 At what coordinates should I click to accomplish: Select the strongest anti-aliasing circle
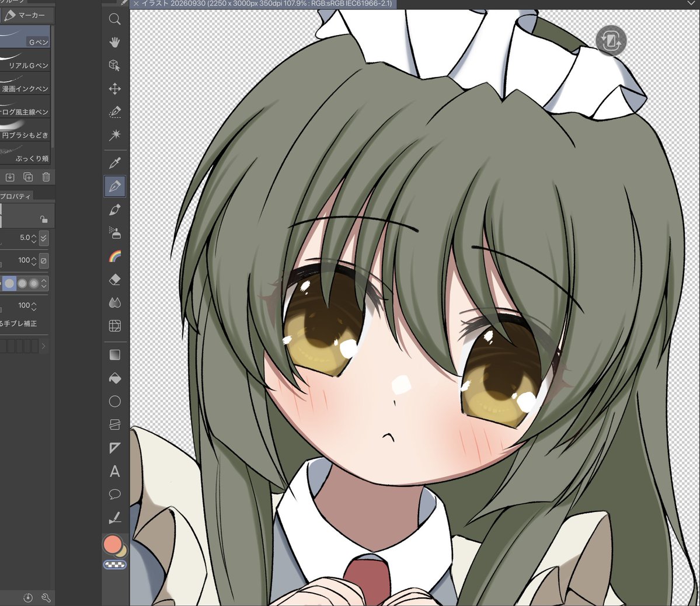[34, 284]
